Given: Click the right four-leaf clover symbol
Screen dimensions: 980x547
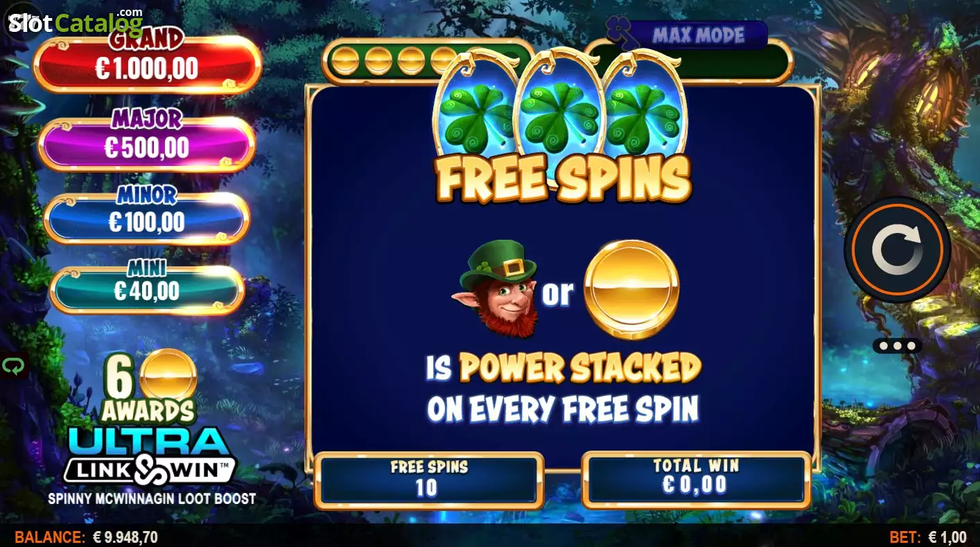Looking at the screenshot, I should point(645,112).
